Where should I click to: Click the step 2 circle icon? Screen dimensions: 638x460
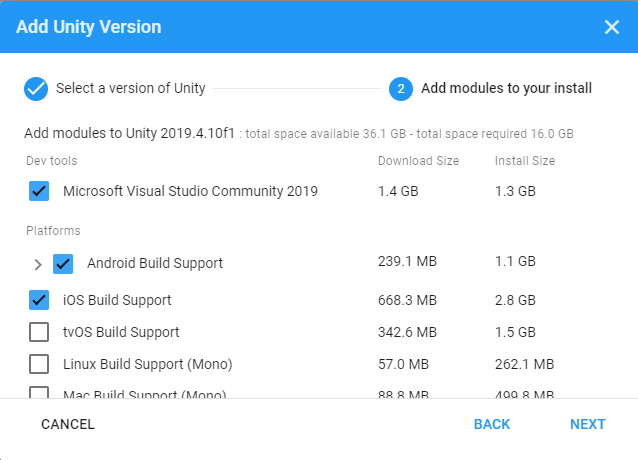click(400, 88)
